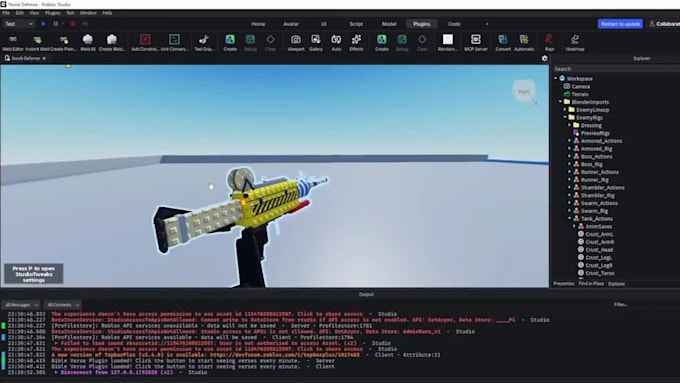Click the view orientation gizmo in viewport

pos(524,92)
